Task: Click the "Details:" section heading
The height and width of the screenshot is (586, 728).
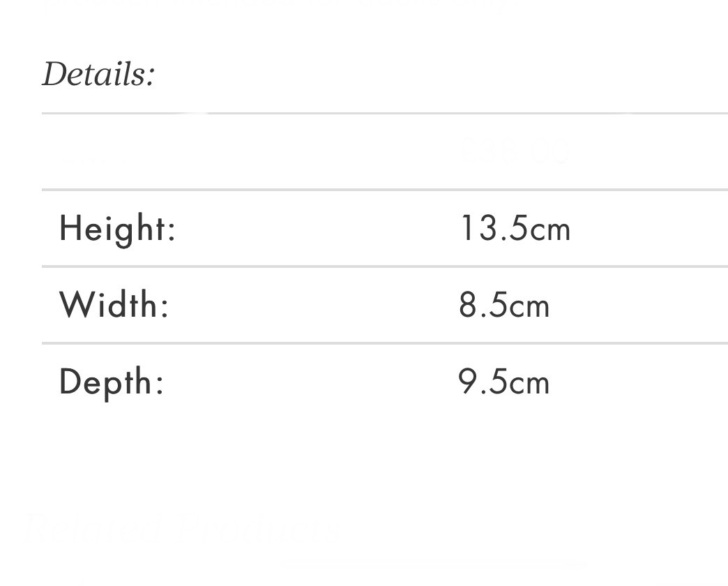Action: click(98, 74)
